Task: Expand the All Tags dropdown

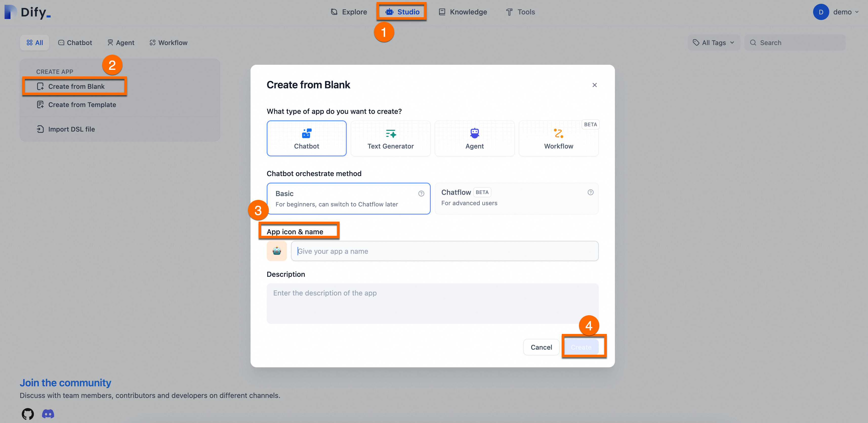Action: click(x=713, y=43)
